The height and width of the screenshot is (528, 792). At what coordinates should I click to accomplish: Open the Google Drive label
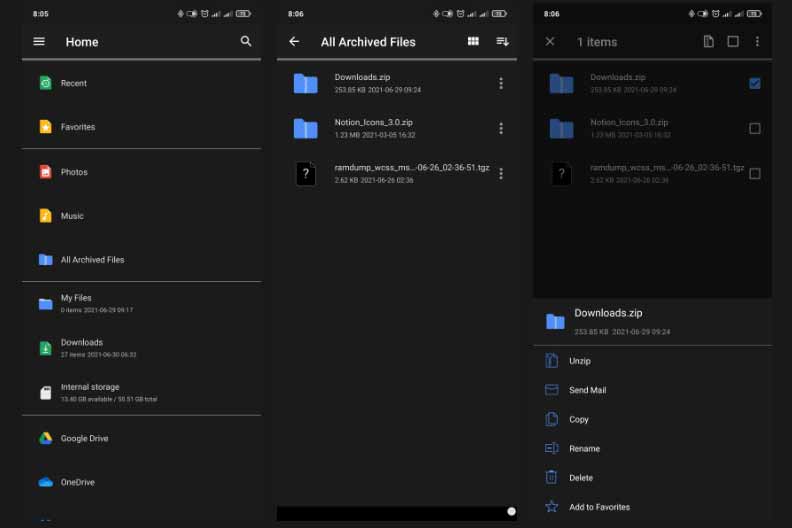84,438
